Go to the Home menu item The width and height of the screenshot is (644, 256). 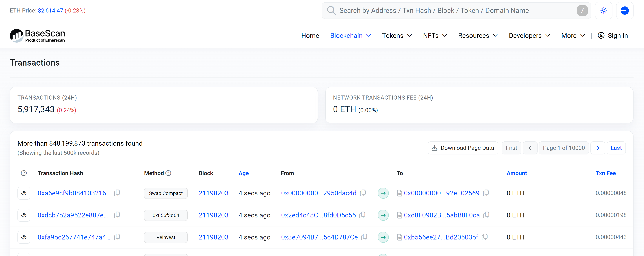click(x=310, y=35)
